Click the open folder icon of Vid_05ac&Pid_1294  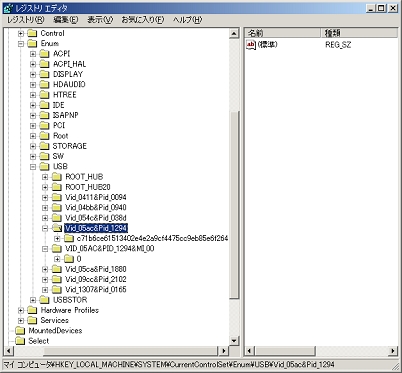click(57, 228)
